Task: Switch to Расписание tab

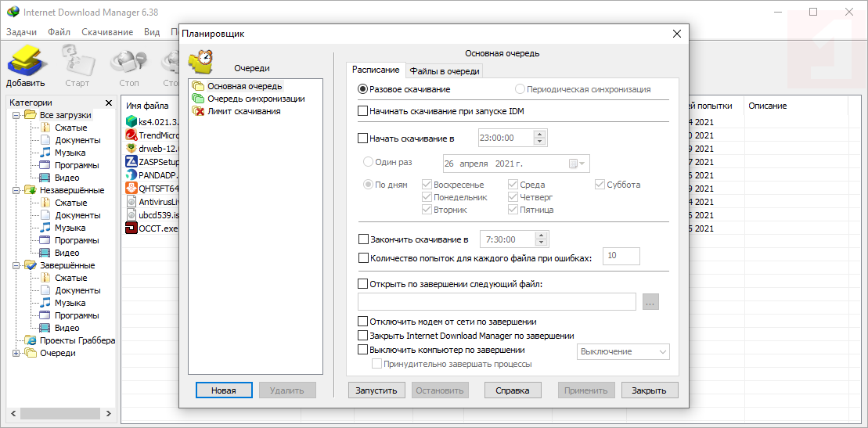Action: pyautogui.click(x=376, y=70)
